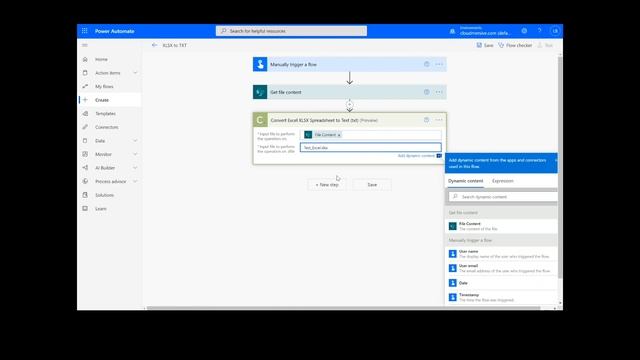Click the XLSX to TXT flow title
The image size is (640, 360).
[174, 45]
